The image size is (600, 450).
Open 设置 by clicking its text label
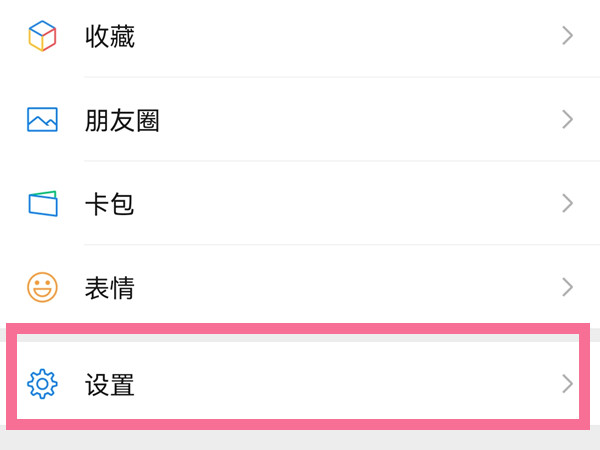click(110, 383)
